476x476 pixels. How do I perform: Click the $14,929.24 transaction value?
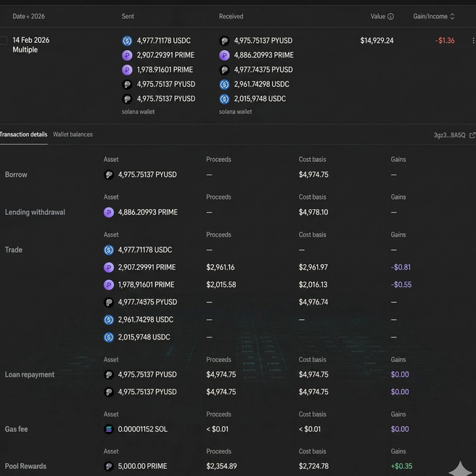coord(377,41)
